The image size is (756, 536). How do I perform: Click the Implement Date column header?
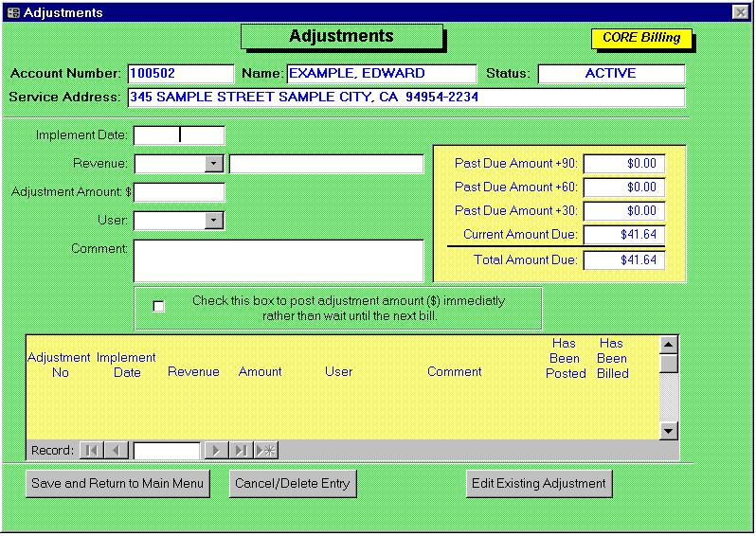point(126,365)
